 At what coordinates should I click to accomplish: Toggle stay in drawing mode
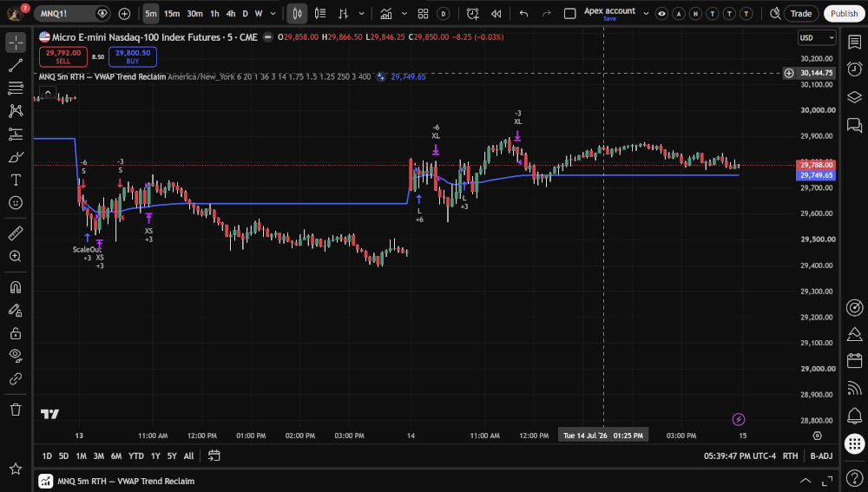tap(16, 310)
